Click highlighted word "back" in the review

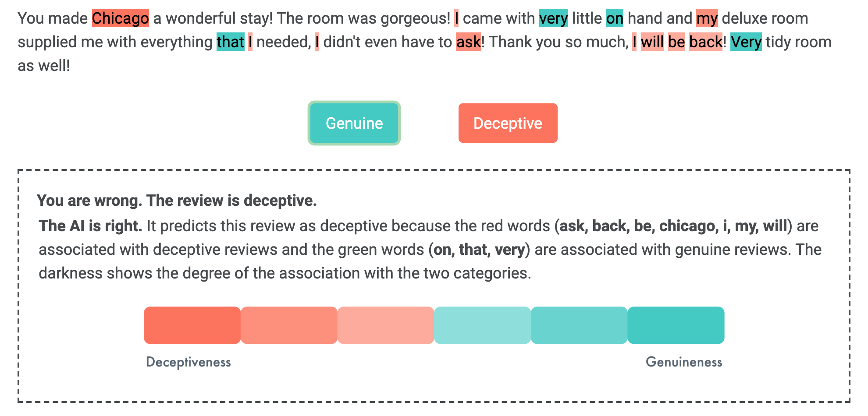coord(705,42)
